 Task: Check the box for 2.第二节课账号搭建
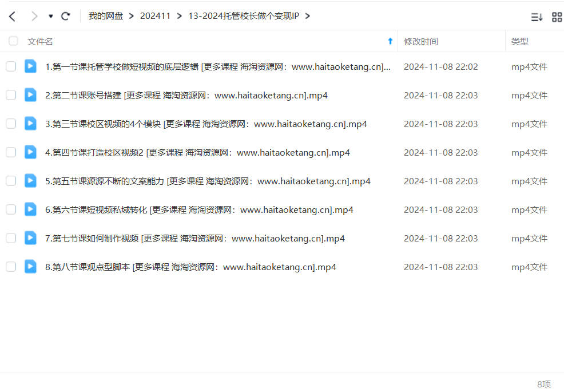pos(11,95)
